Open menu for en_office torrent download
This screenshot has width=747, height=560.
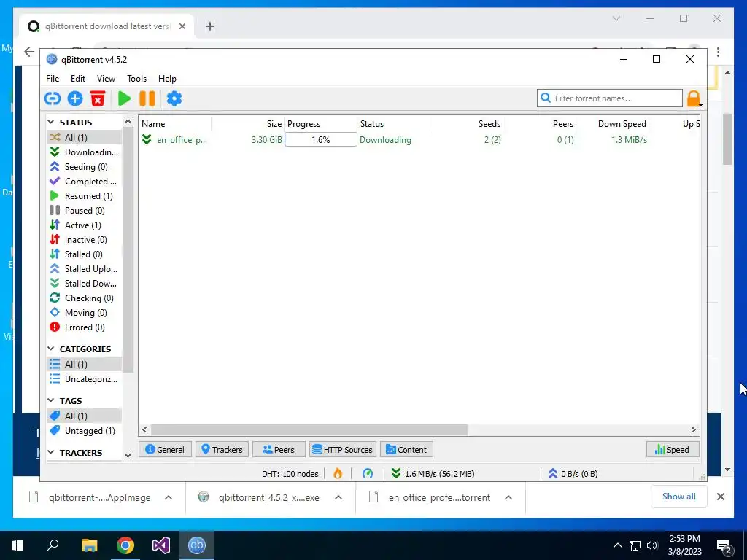[x=508, y=497]
